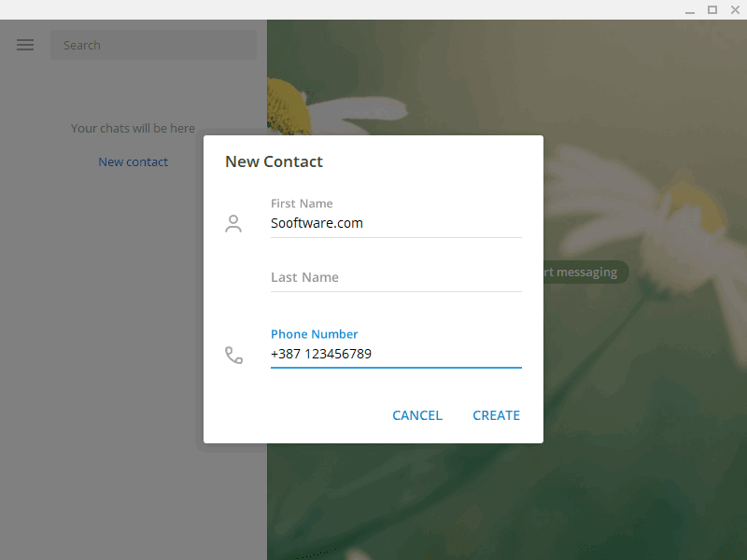Click the New Contact dialog title

[x=274, y=161]
